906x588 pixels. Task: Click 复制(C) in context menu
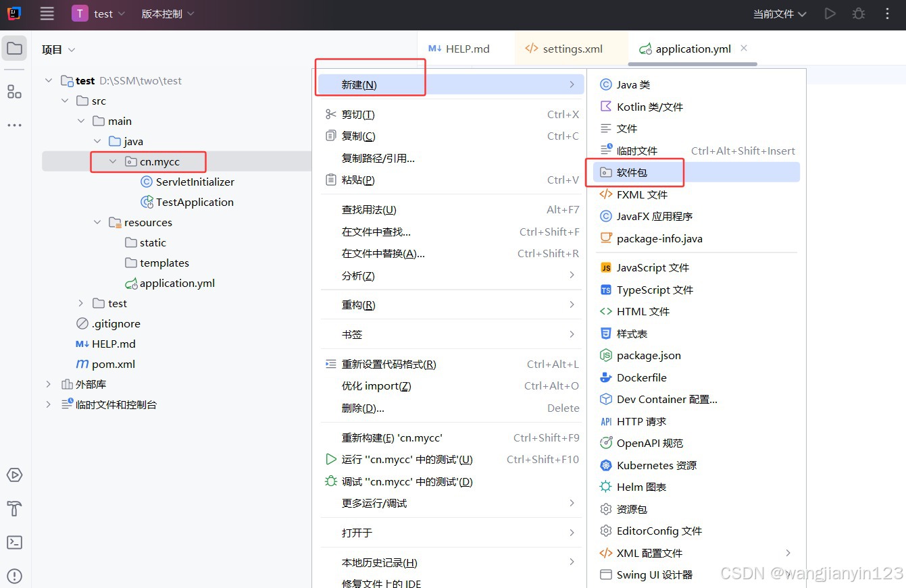(x=452, y=136)
